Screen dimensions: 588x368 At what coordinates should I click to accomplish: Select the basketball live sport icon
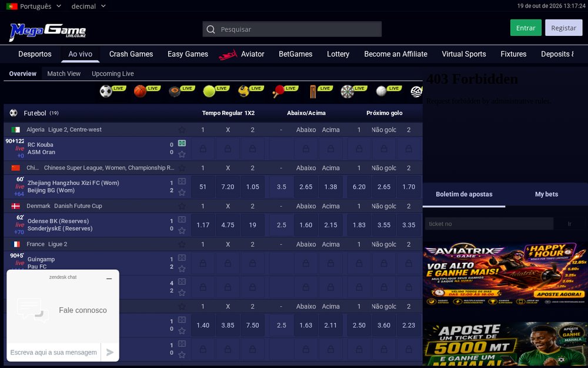(x=141, y=91)
